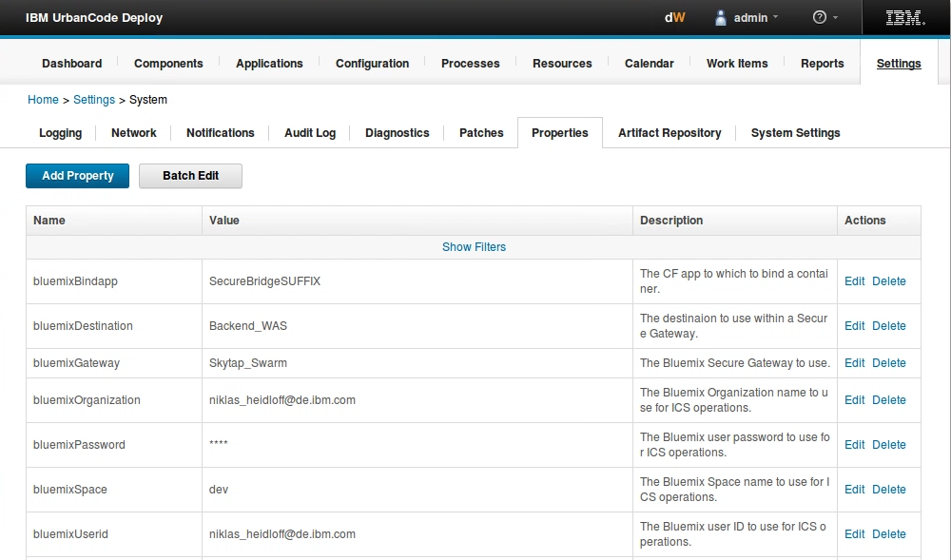The width and height of the screenshot is (951, 560).
Task: Switch to the System Settings tab
Action: pyautogui.click(x=795, y=133)
